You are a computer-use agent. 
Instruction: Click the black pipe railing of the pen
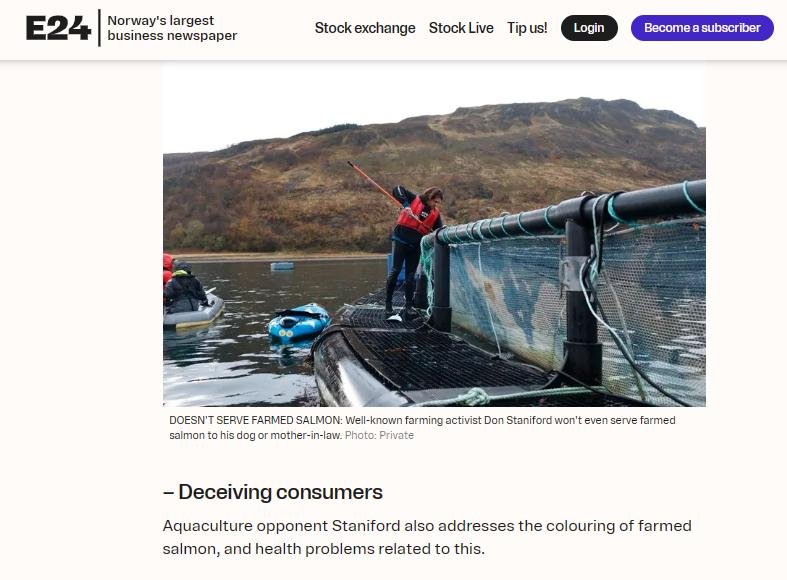click(x=572, y=212)
